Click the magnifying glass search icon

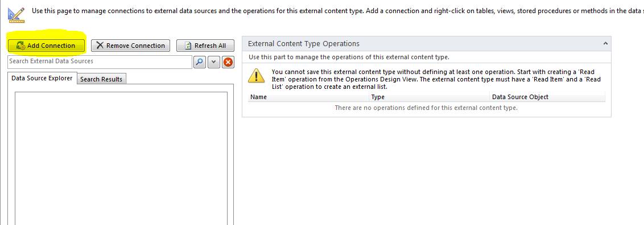tap(200, 62)
